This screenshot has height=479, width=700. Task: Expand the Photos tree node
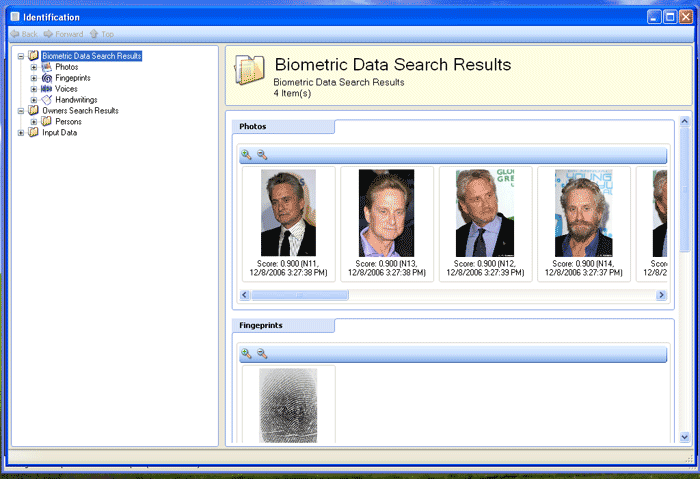(34, 67)
